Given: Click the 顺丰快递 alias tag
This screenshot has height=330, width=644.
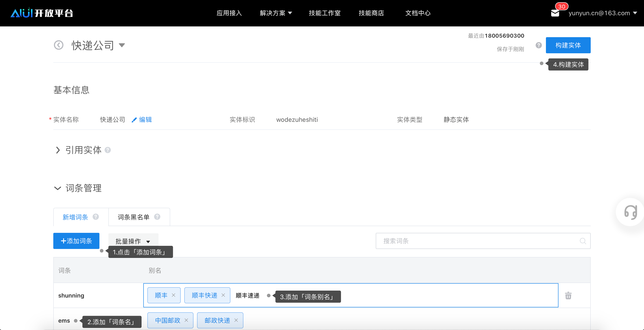Looking at the screenshot, I should (x=207, y=295).
